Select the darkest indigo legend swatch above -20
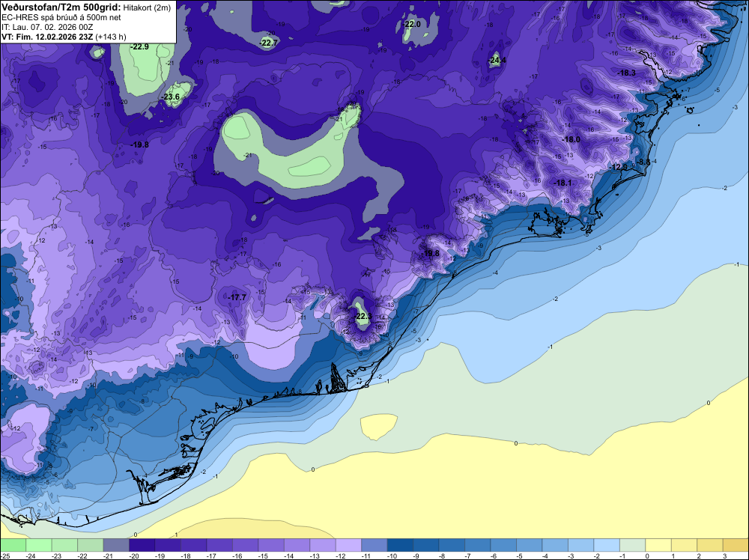The image size is (749, 560). tap(142, 545)
